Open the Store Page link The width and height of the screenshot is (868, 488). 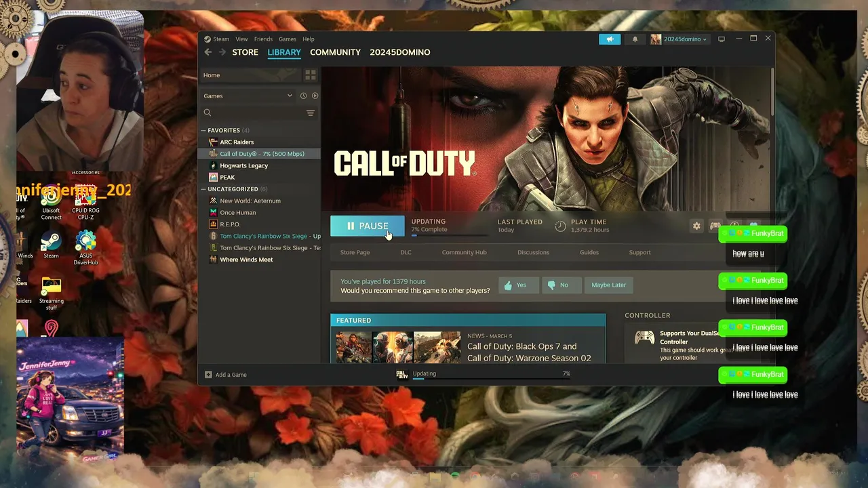[x=355, y=252]
